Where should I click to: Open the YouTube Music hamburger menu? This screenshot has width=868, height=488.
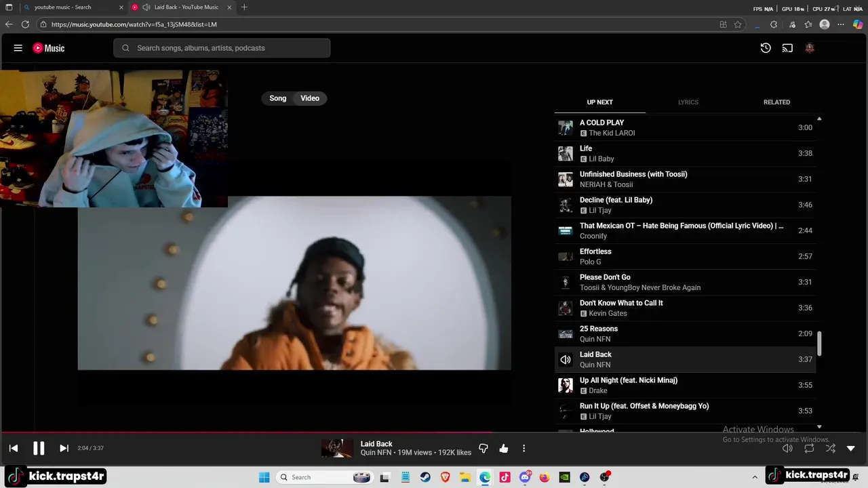tap(18, 48)
